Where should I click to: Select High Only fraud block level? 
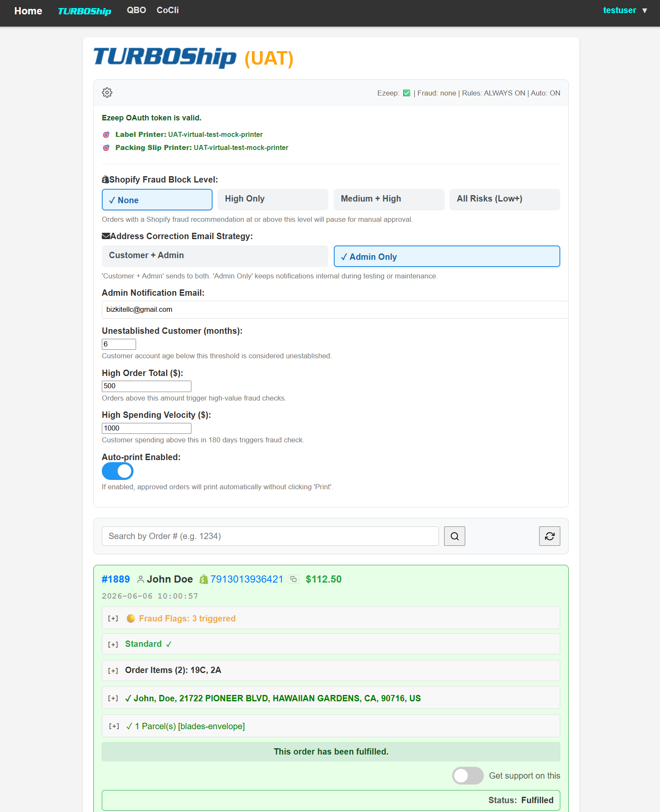pyautogui.click(x=273, y=199)
